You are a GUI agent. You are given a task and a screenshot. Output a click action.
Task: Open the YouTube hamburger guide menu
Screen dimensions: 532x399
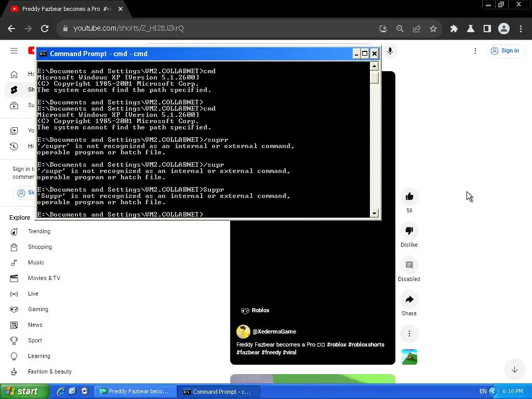click(14, 51)
